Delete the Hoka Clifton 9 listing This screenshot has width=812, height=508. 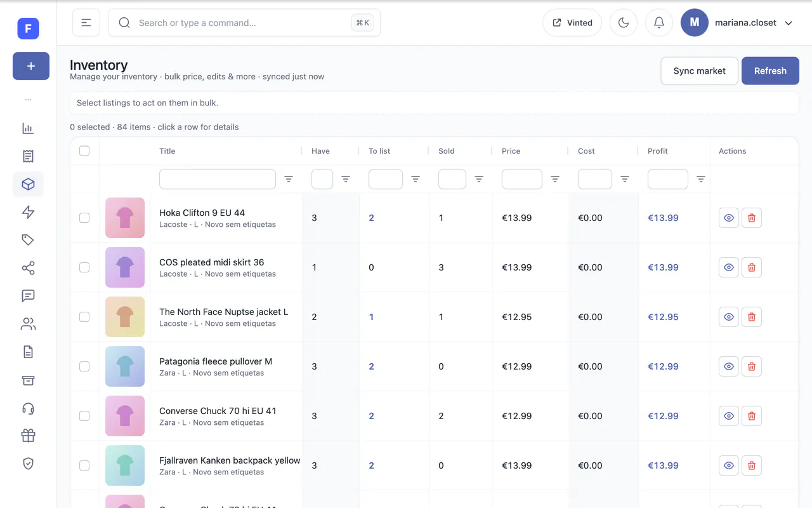click(x=752, y=218)
